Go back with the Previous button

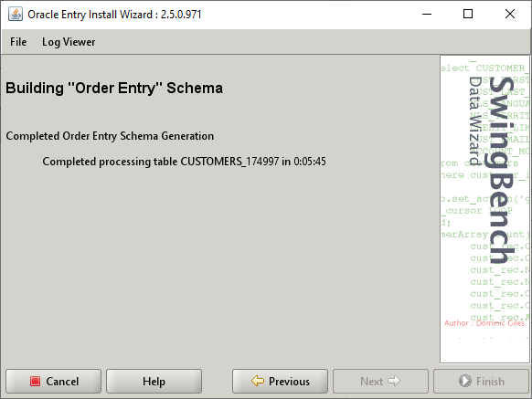pyautogui.click(x=280, y=382)
